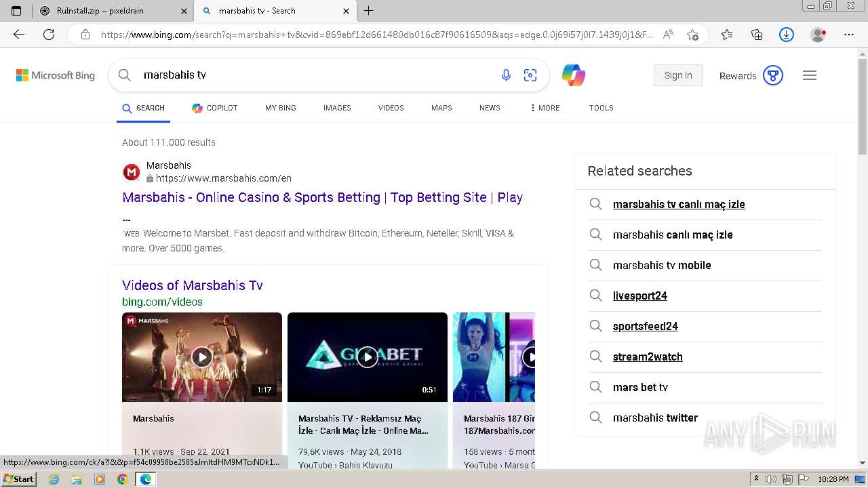The width and height of the screenshot is (868, 488).
Task: Play the Marsbahis 1:17 video thumbnail
Action: 202,357
